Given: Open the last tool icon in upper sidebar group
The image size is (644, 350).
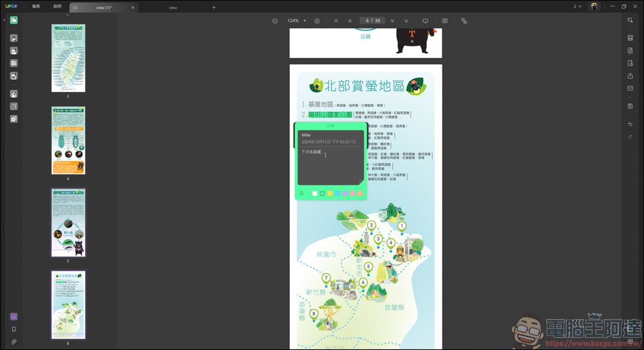Looking at the screenshot, I should click(14, 119).
